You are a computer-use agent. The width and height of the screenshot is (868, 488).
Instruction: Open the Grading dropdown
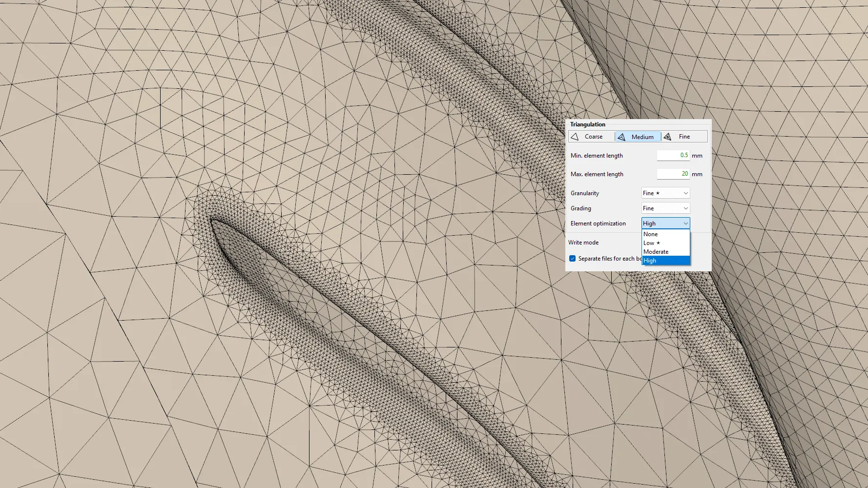[x=665, y=208]
